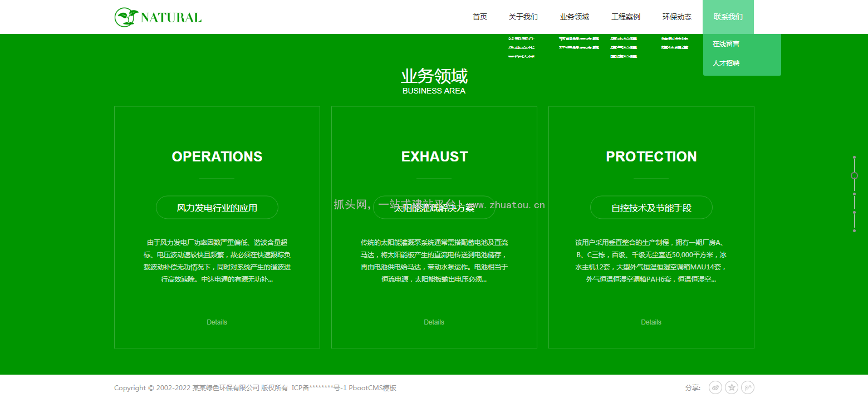Click 某某绿色环保有限公司 in footer
Viewport: 868px width, 398px height.
click(x=226, y=388)
